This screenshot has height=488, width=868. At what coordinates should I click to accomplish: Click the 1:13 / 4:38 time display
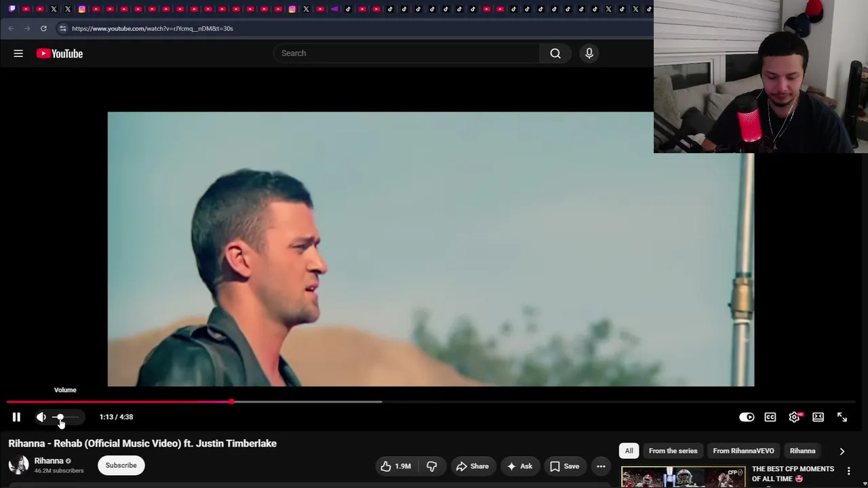[116, 417]
